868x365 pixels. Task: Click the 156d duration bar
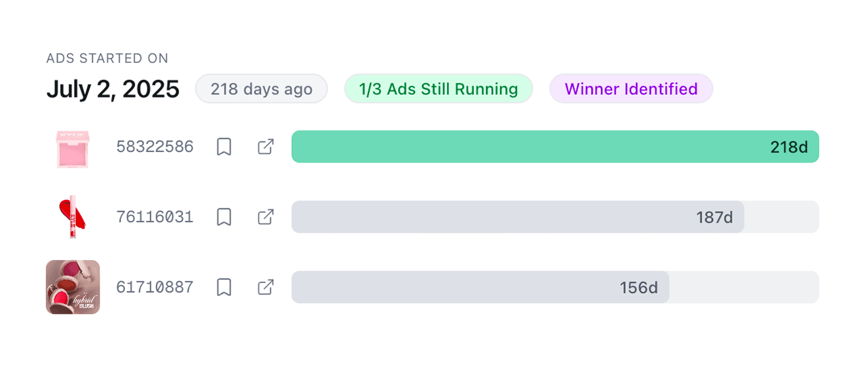480,287
